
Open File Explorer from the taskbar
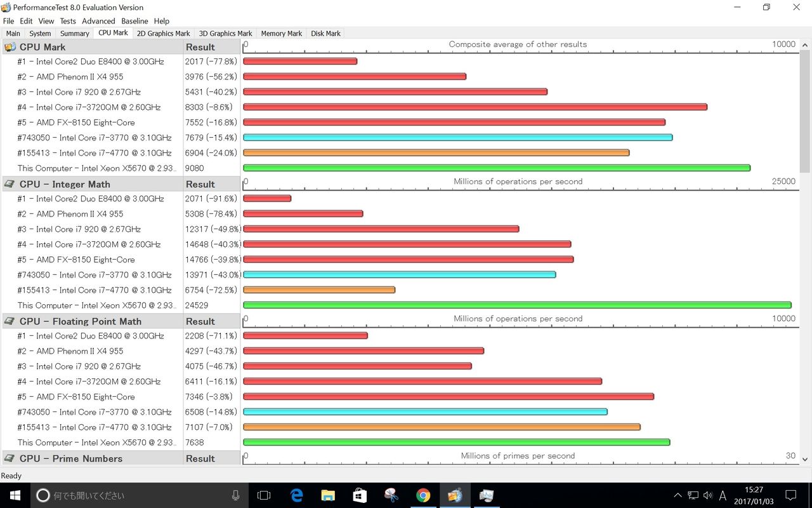click(327, 495)
